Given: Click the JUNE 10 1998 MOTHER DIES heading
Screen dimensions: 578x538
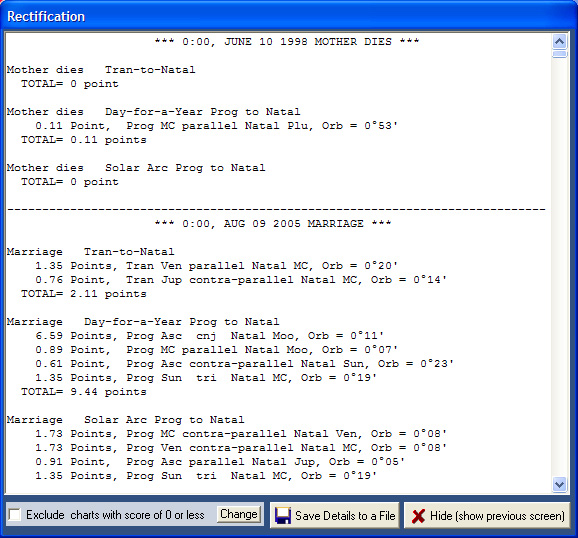Looking at the screenshot, I should [287, 42].
